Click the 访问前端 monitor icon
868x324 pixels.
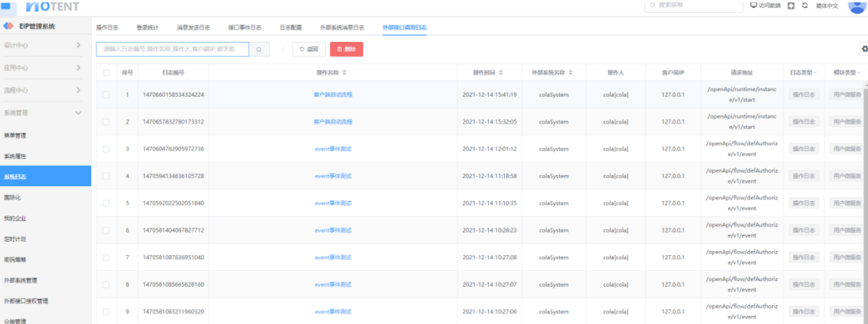click(753, 6)
